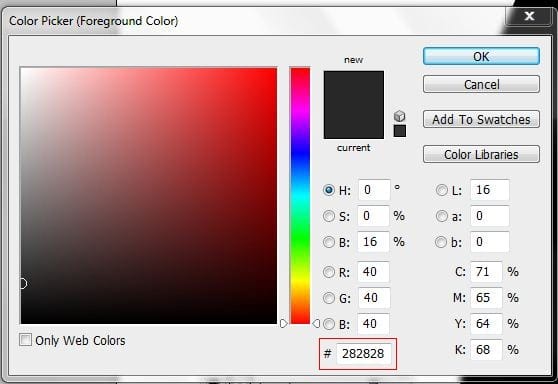Viewport: 558px width, 384px height.
Task: Click the C cyan percent field
Action: coord(486,272)
